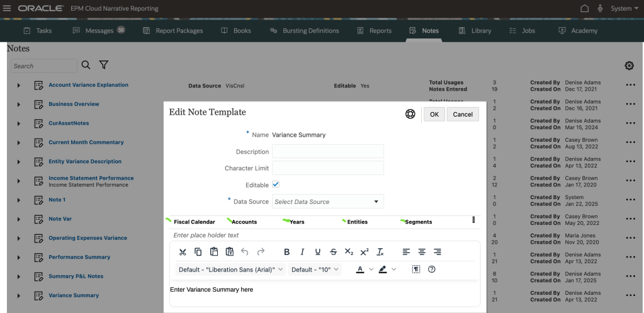Open the Select Data Source dropdown

click(x=327, y=202)
